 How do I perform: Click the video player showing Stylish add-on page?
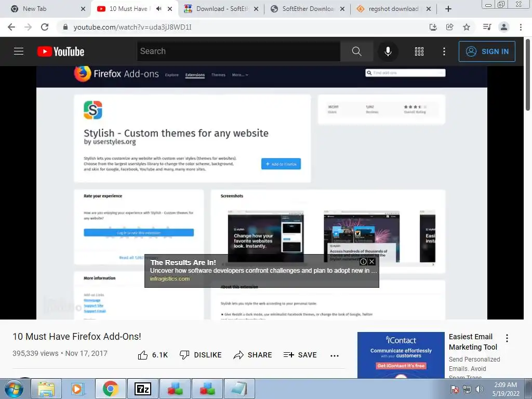click(262, 192)
